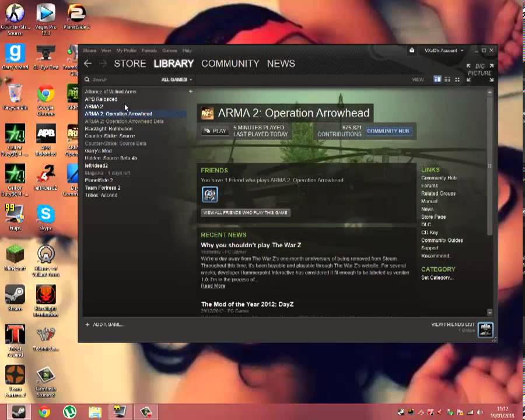Click the profile avatar near View Friends List
This screenshot has height=420, width=525.
click(x=485, y=330)
